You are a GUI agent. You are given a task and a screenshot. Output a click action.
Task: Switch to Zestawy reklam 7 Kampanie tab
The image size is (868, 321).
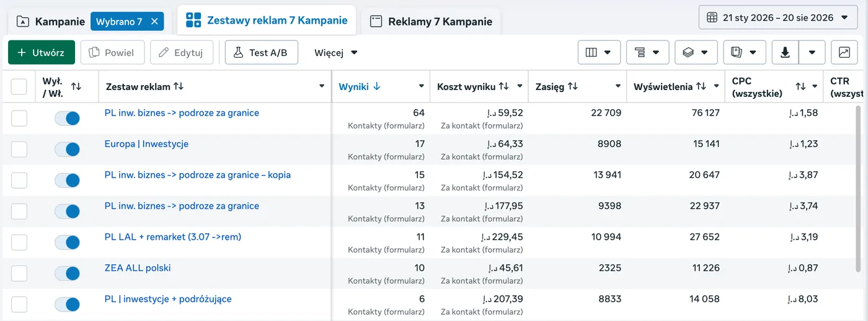click(267, 20)
